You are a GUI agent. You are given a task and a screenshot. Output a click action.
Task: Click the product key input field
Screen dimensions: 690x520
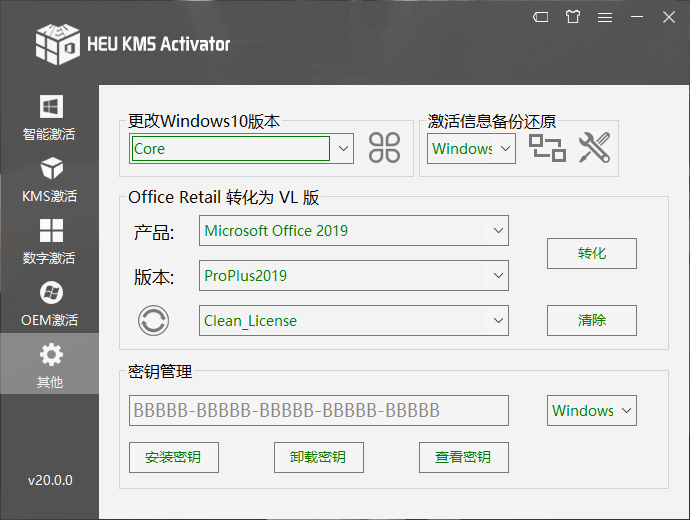319,410
